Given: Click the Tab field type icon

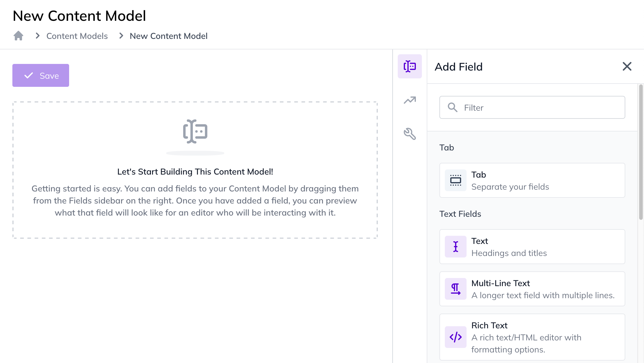Looking at the screenshot, I should point(455,180).
